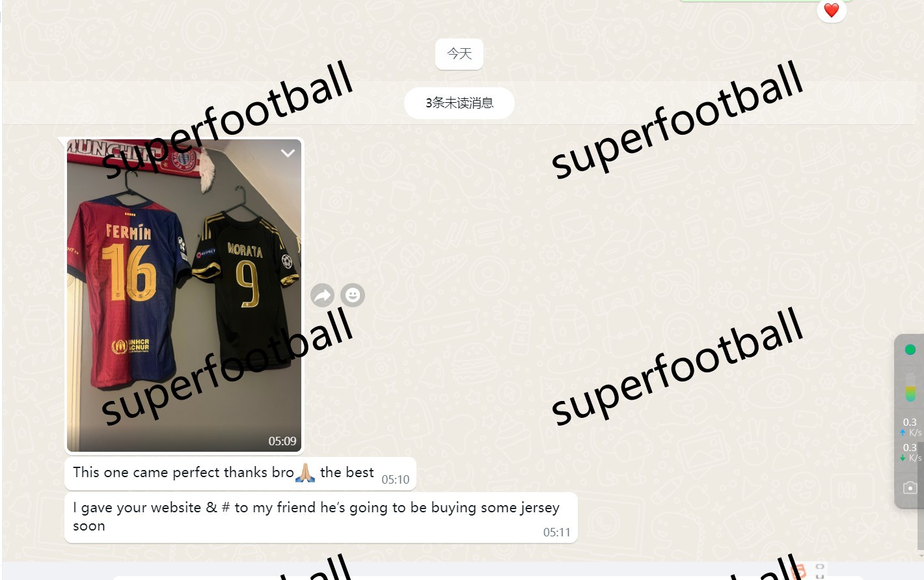This screenshot has width=924, height=580.
Task: Click the green status dot on widget
Action: point(910,350)
